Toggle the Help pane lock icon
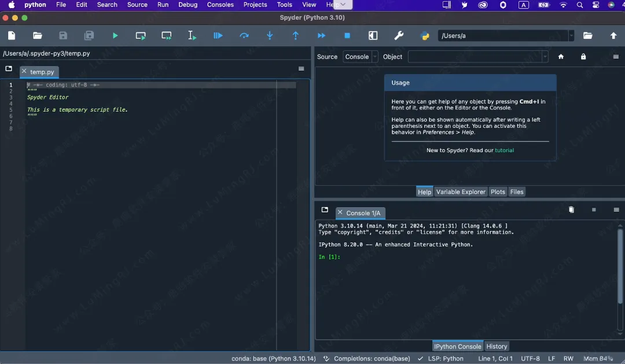 [583, 57]
